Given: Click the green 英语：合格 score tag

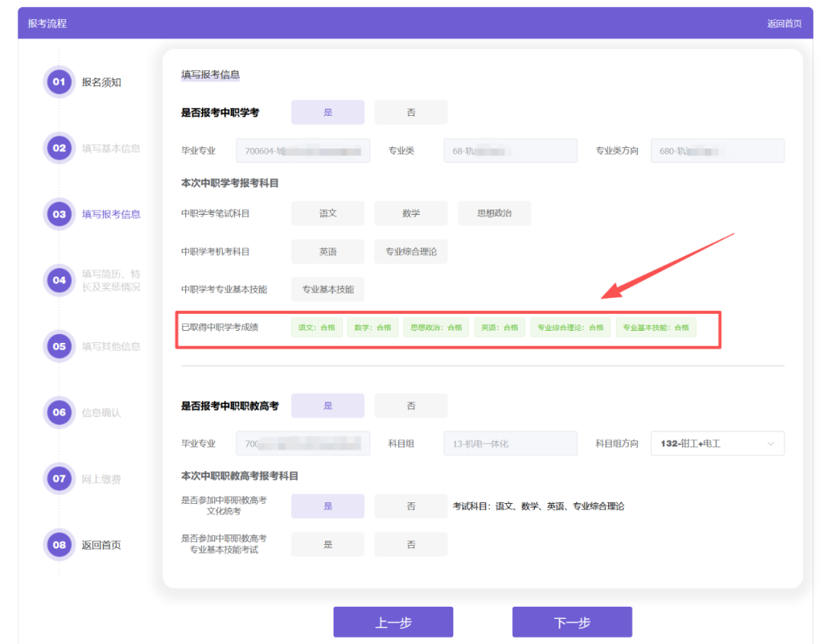Looking at the screenshot, I should pos(499,327).
